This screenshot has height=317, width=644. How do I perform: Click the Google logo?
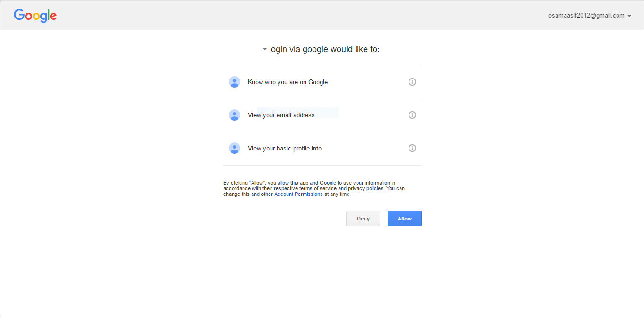pos(35,16)
